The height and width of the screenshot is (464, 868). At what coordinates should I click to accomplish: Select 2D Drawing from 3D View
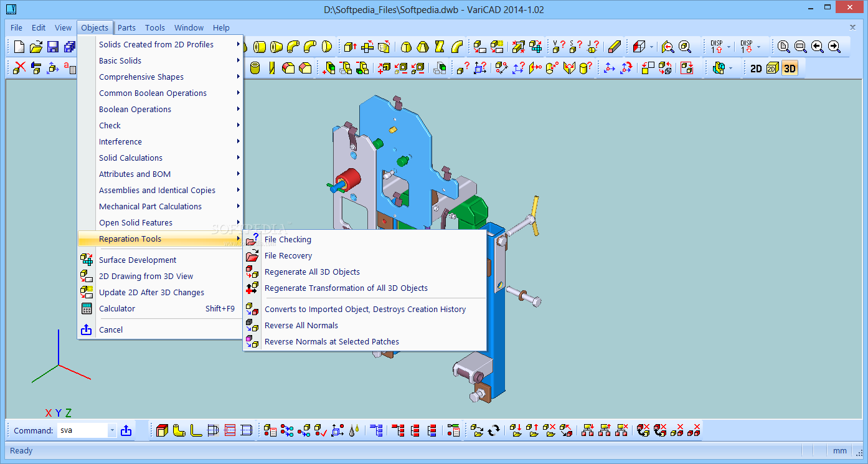click(x=160, y=276)
